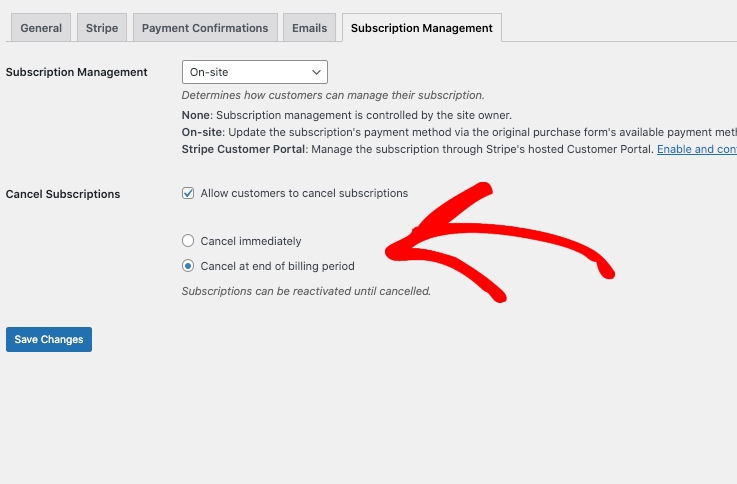Viewport: 737px width, 484px height.
Task: Click the "Subscriptions can be reactivated" help text
Action: pyautogui.click(x=306, y=291)
